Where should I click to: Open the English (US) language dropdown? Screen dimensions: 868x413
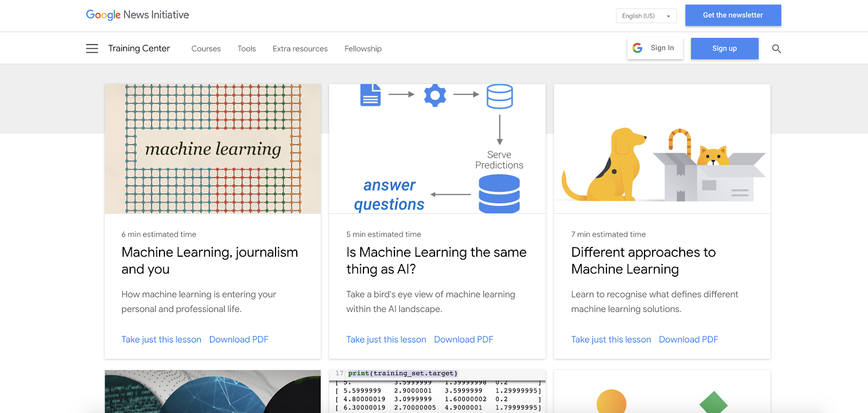coord(646,16)
